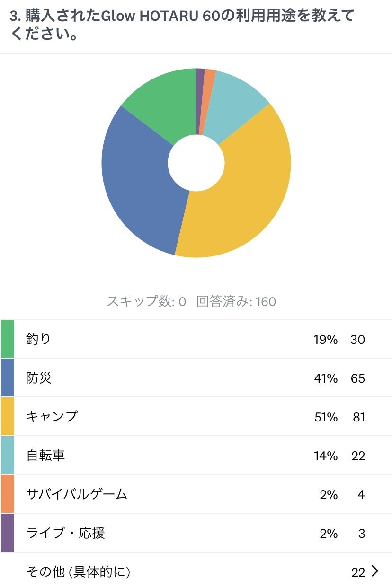Click the 回答済み: 160 label

pos(236,301)
